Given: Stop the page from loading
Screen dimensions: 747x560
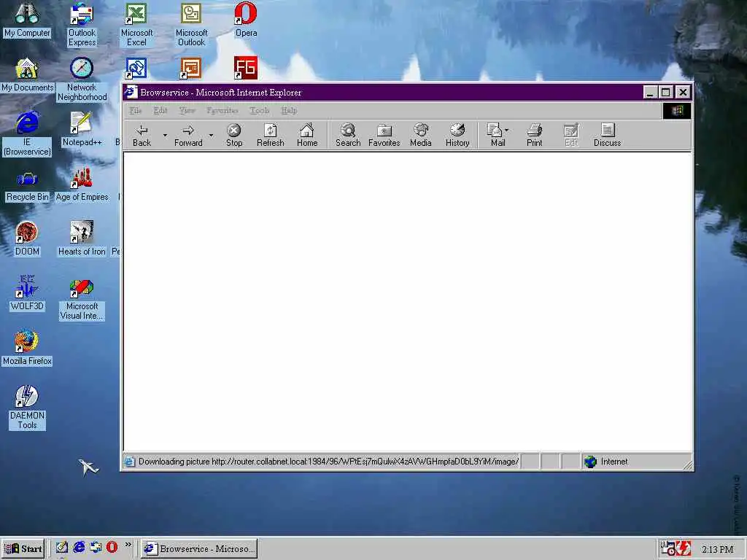Looking at the screenshot, I should (234, 135).
